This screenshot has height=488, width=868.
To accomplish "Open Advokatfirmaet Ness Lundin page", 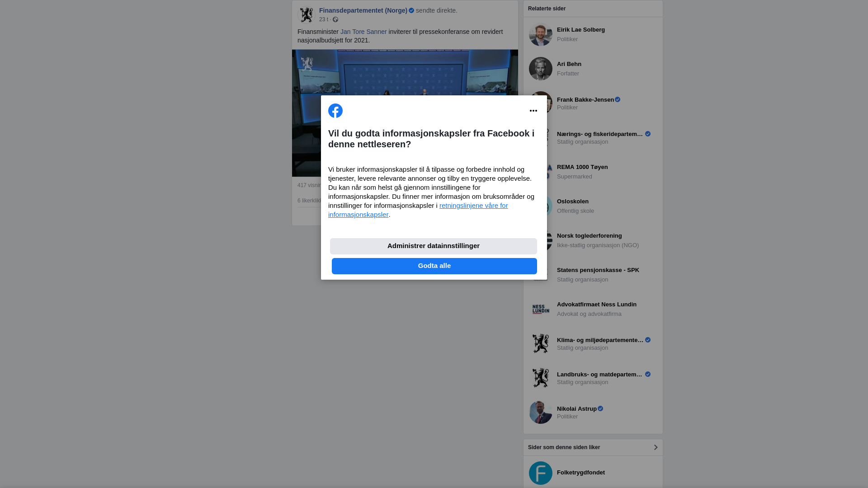I will (597, 305).
